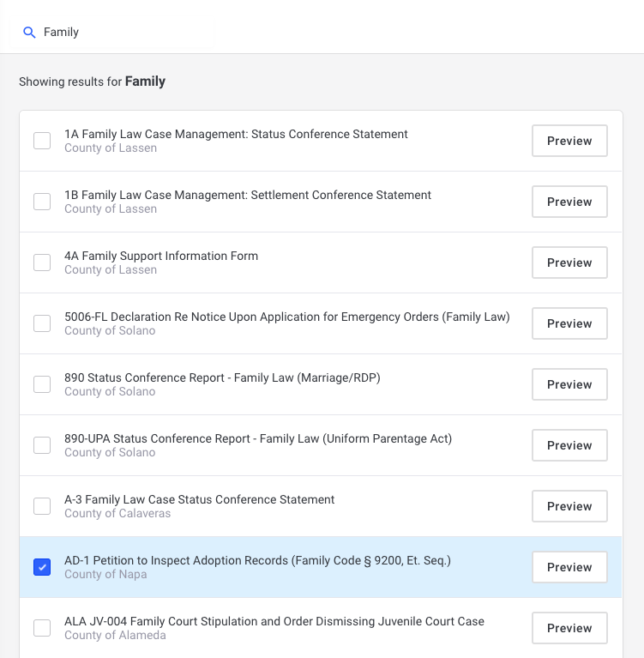The height and width of the screenshot is (658, 644).
Task: Click the Showing results for Family heading
Action: tap(93, 81)
